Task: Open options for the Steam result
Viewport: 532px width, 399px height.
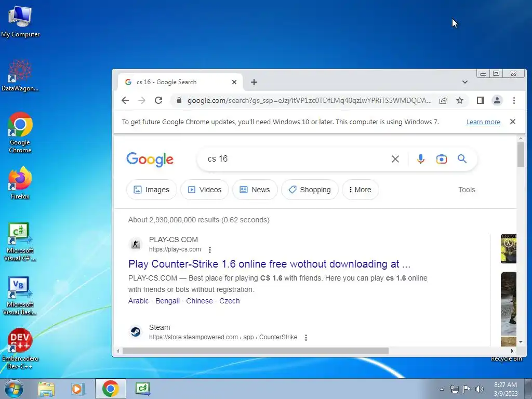Action: pos(305,338)
